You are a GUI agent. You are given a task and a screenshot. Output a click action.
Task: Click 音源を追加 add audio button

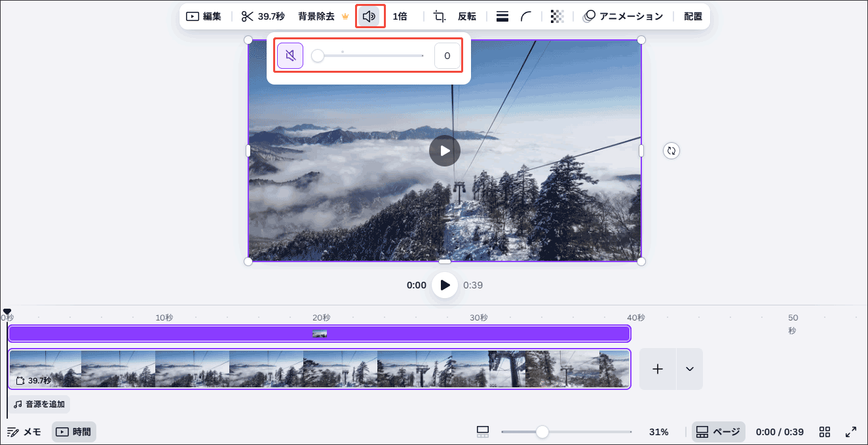[41, 404]
